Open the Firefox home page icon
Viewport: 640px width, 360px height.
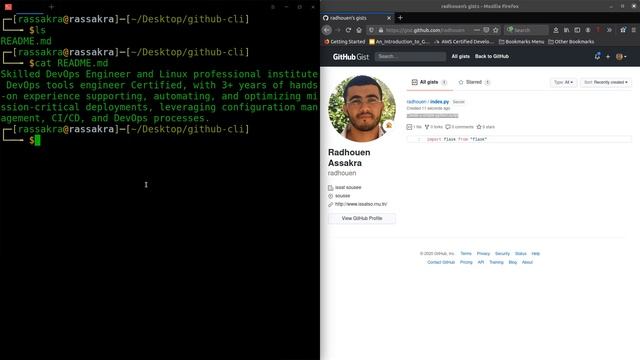tap(359, 30)
